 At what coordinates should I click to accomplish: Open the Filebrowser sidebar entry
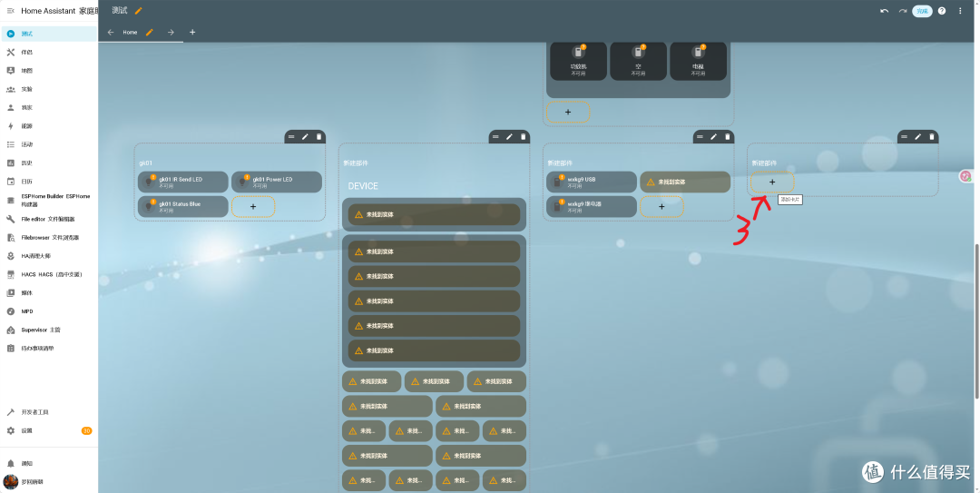(49, 238)
